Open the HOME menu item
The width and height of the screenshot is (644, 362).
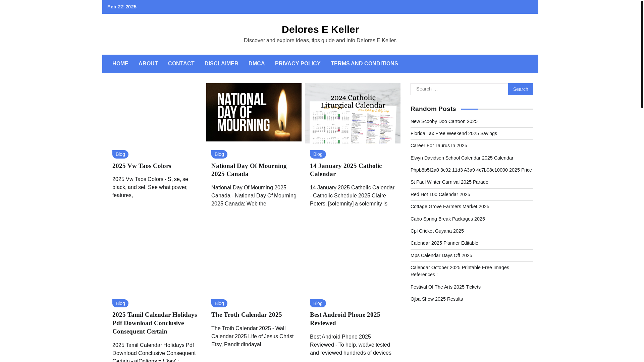pyautogui.click(x=120, y=64)
